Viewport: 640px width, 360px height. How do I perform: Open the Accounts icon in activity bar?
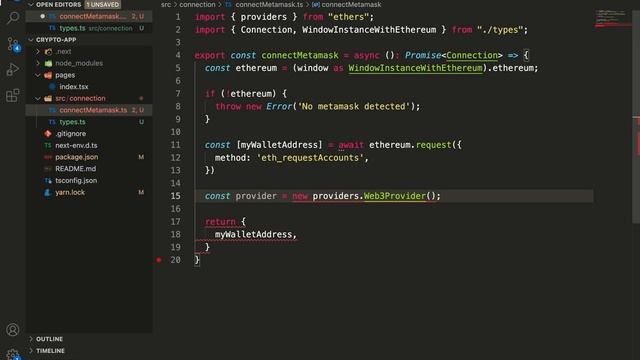click(x=13, y=329)
